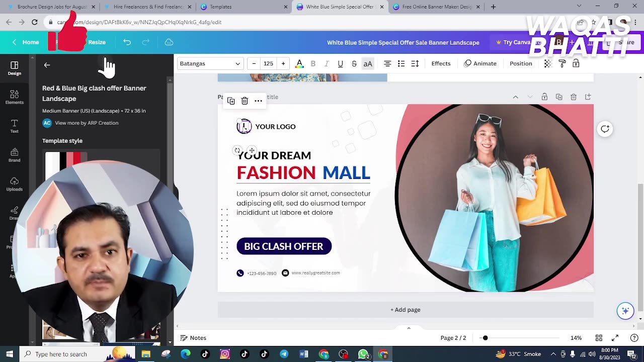Open the Uploads panel
The width and height of the screenshot is (644, 362).
pos(14,185)
